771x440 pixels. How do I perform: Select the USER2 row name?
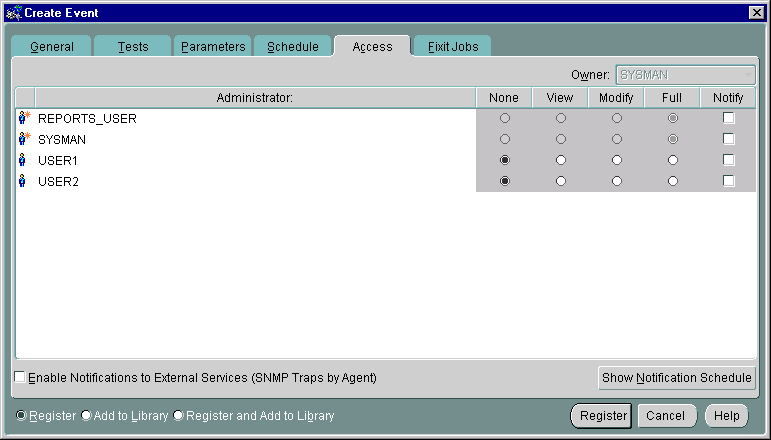tap(58, 182)
